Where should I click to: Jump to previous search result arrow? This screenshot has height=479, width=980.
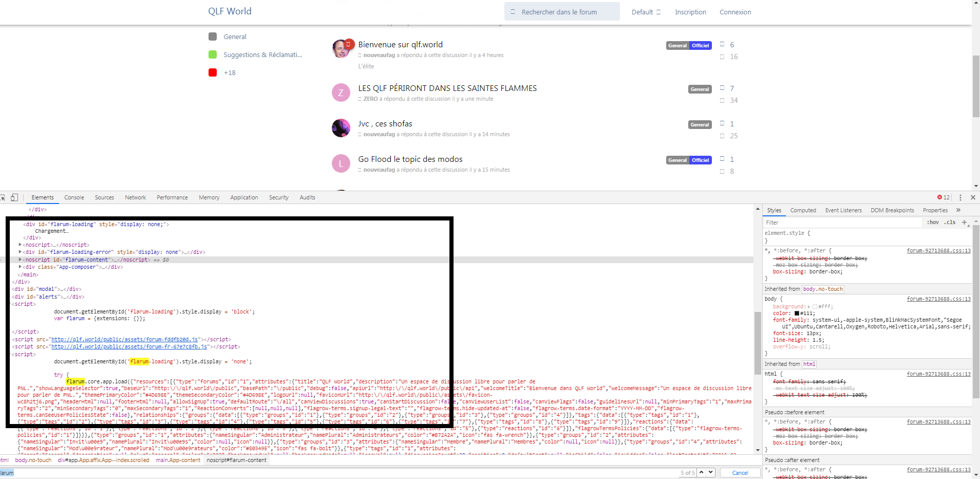(x=701, y=472)
